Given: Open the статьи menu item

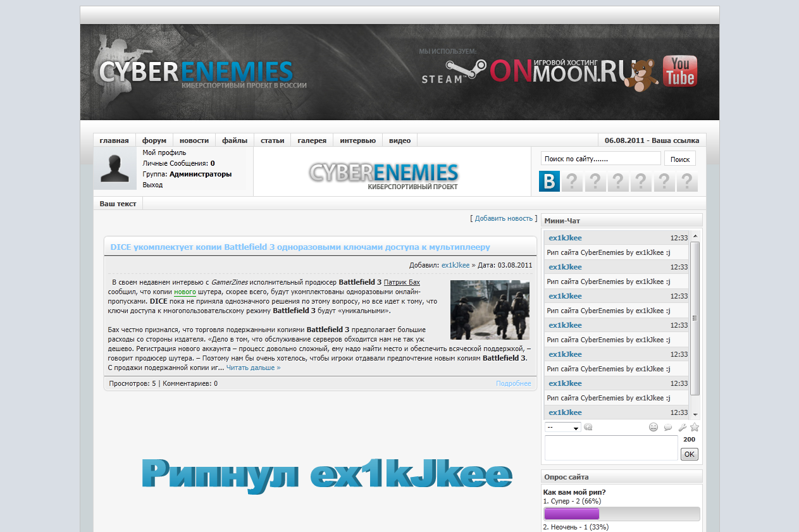Looking at the screenshot, I should tap(273, 140).
